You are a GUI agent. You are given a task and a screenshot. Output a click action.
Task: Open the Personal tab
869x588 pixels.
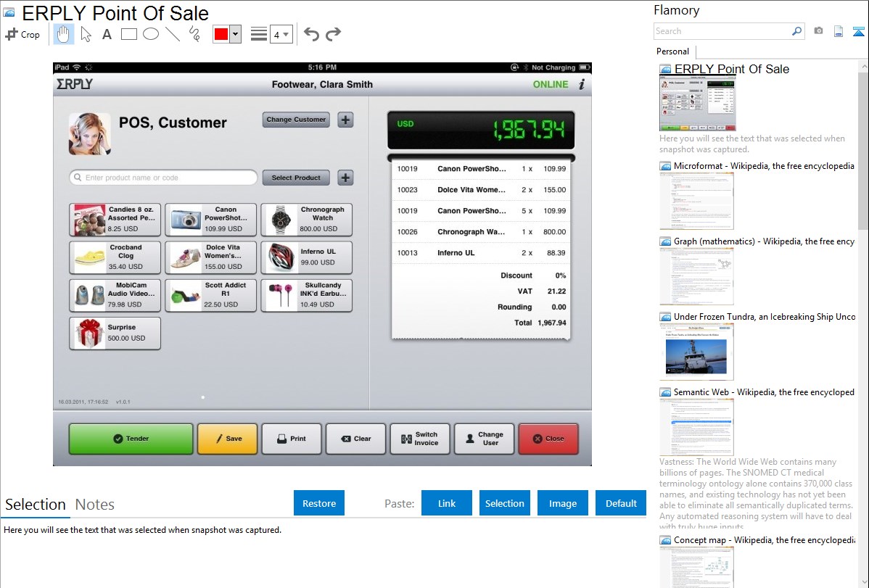coord(673,51)
